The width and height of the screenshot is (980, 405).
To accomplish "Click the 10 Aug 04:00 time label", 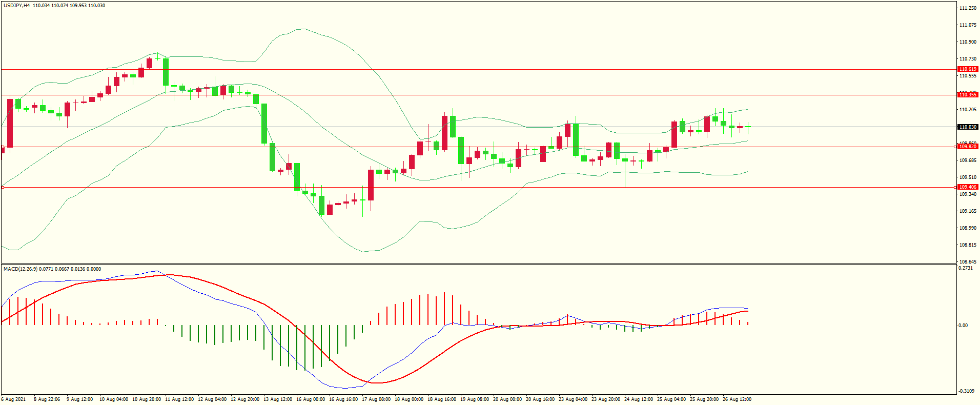I will pyautogui.click(x=114, y=399).
